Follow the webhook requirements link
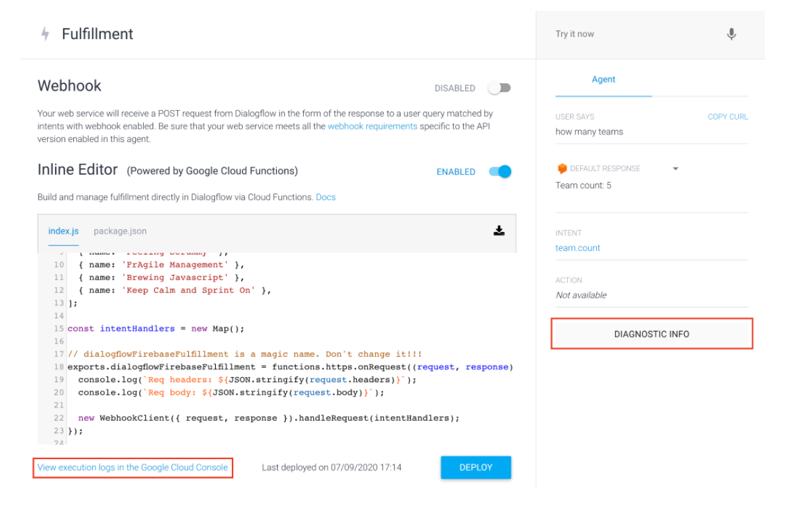Screen dimensions: 812x523 [372, 126]
